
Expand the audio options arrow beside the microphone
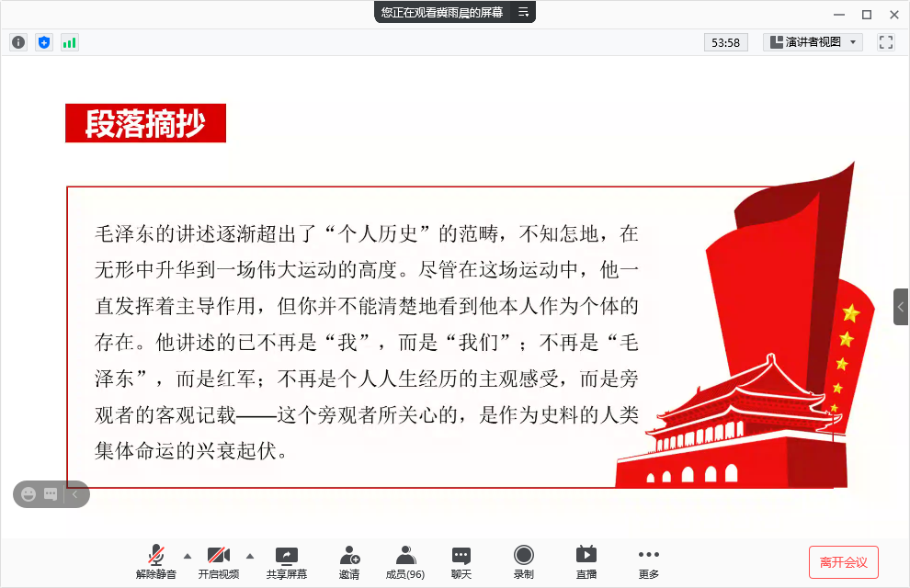pyautogui.click(x=188, y=556)
